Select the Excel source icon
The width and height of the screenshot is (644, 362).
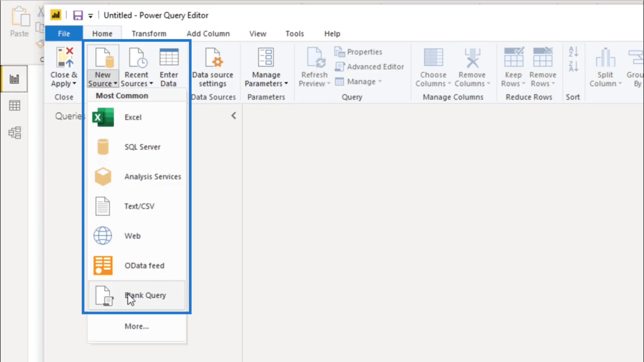click(x=103, y=117)
